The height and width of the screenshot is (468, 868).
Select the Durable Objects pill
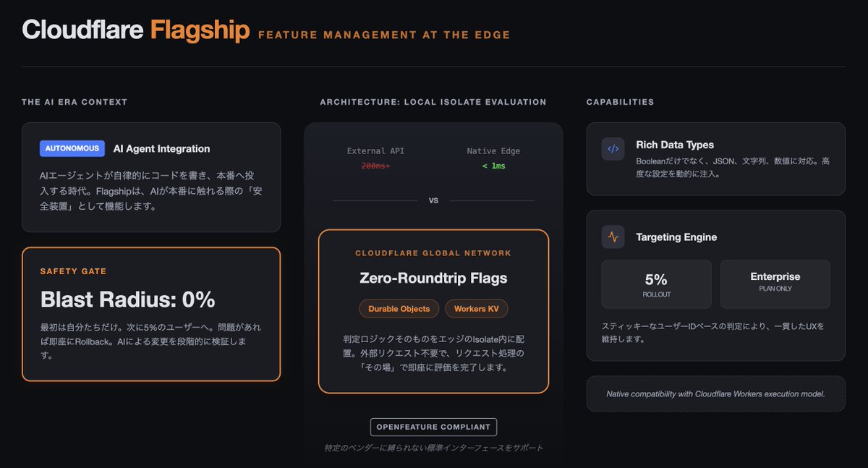399,309
